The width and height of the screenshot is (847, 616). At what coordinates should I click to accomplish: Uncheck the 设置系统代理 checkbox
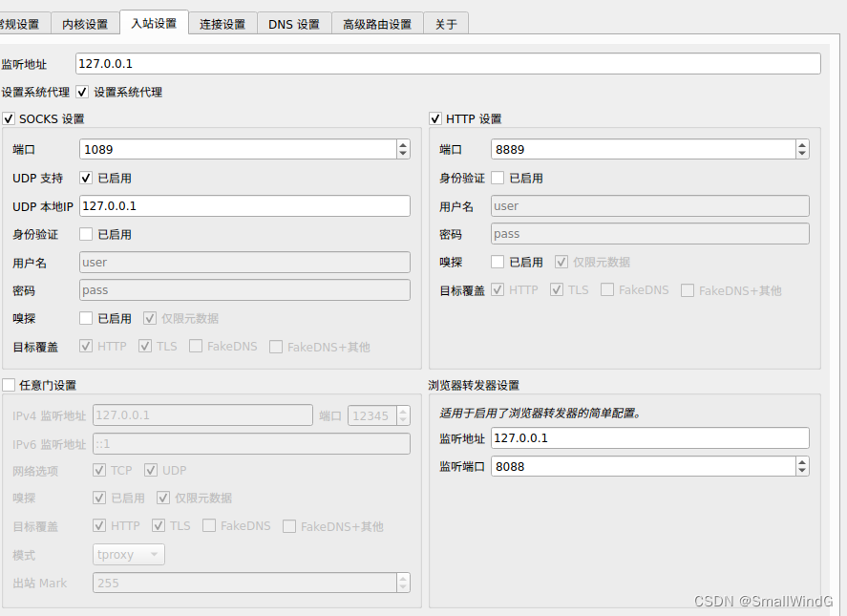(82, 93)
